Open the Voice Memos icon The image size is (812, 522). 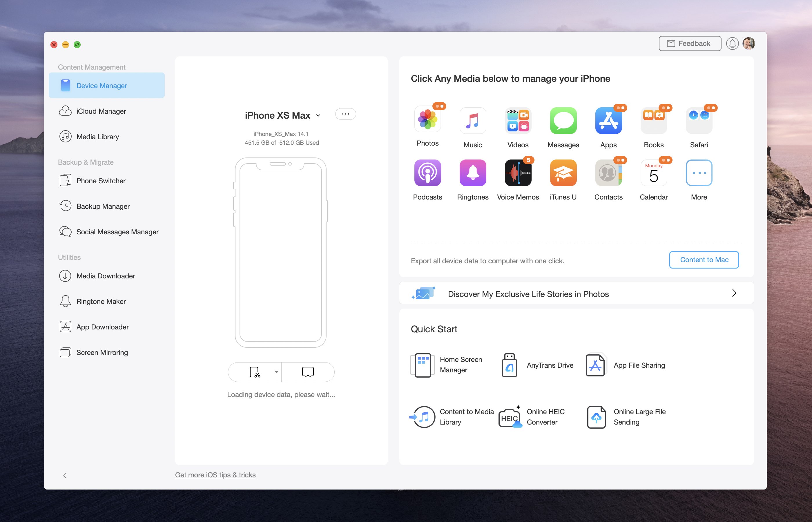[x=518, y=173]
